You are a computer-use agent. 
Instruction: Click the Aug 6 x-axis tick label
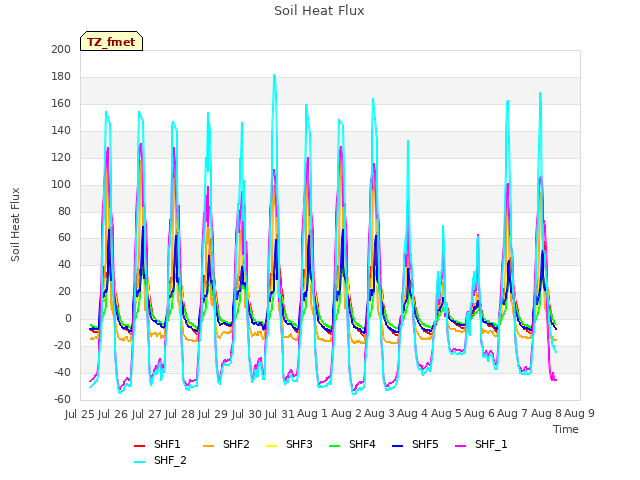479,414
